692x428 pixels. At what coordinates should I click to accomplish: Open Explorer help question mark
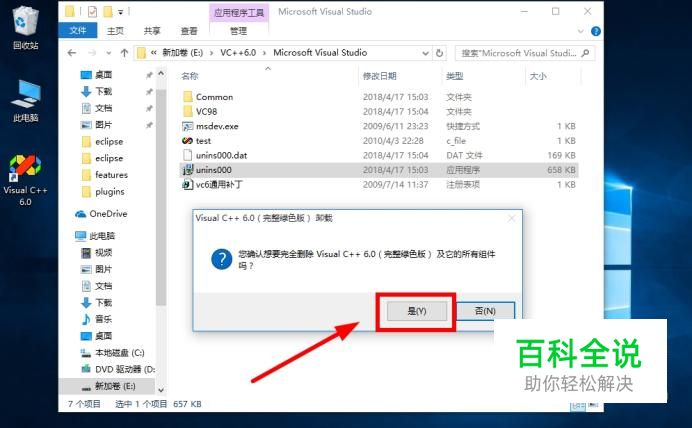tap(596, 31)
